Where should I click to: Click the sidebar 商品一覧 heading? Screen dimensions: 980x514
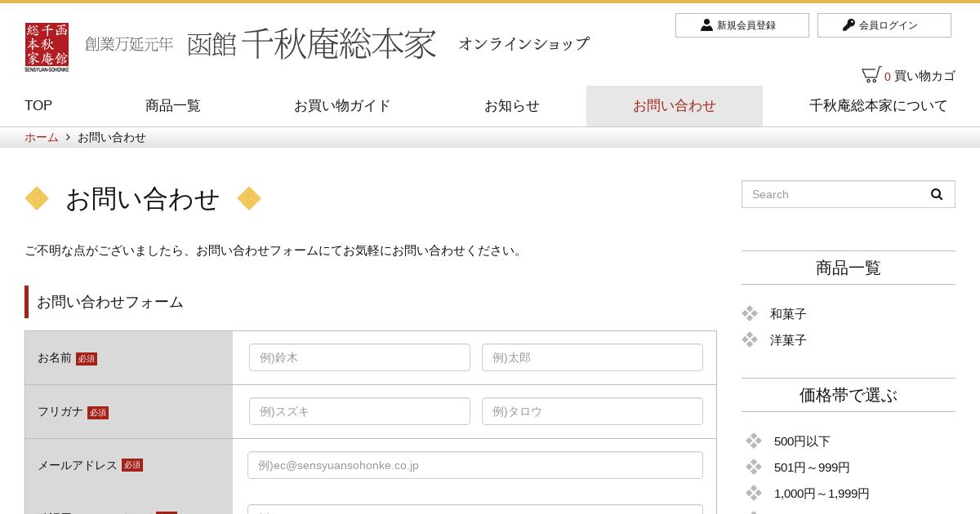click(849, 268)
